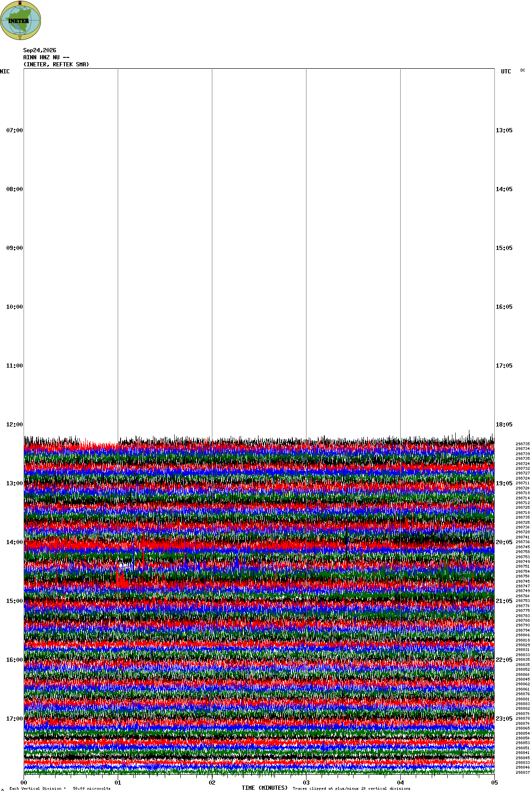Select the UTC timezone header
The height and width of the screenshot is (795, 532).
click(506, 72)
